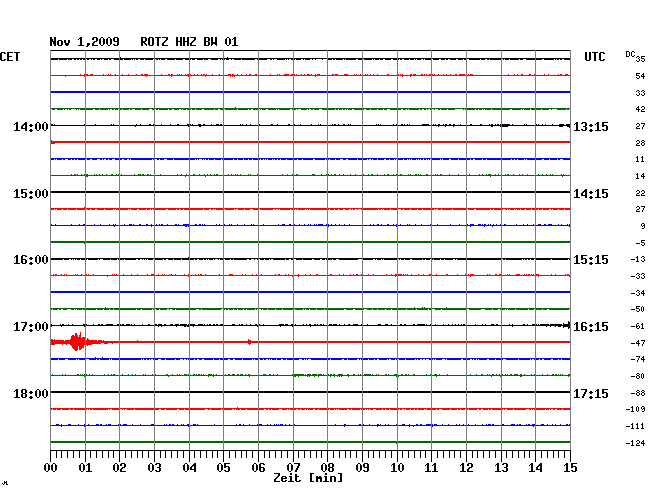Click minute tick label "12" on the axis
Viewport: 650px width, 494px height.
[466, 467]
